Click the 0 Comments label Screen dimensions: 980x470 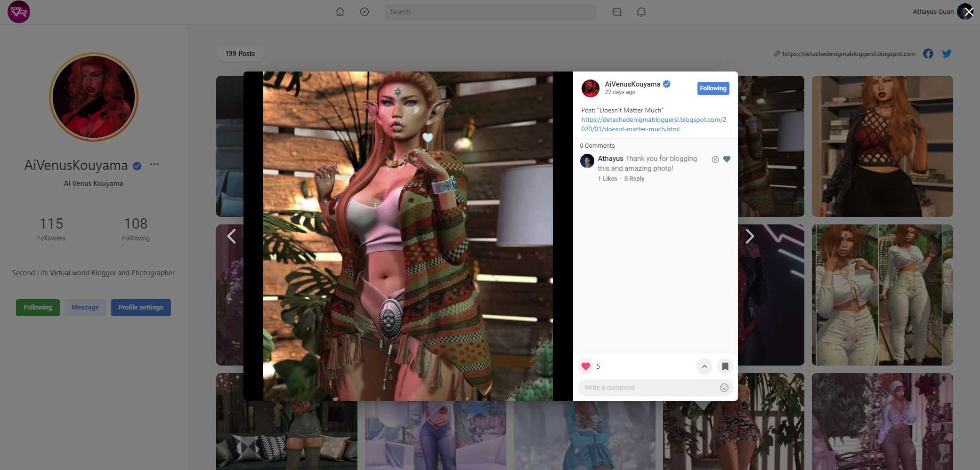597,146
